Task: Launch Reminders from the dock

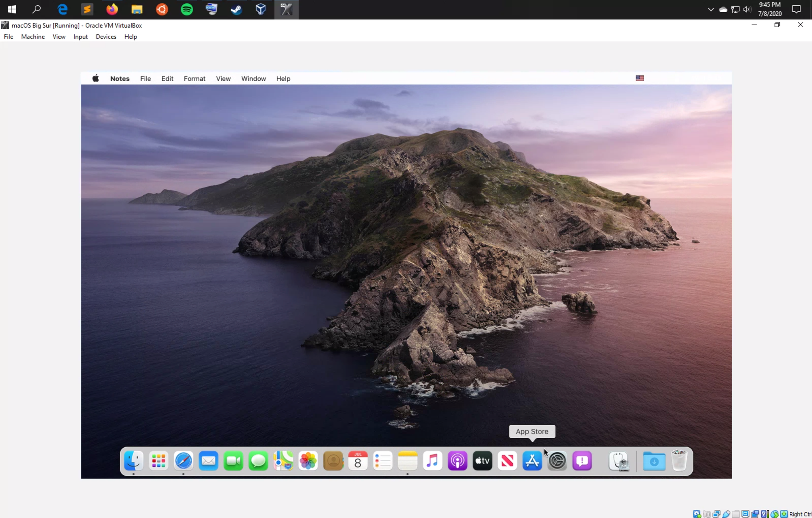Action: point(383,460)
